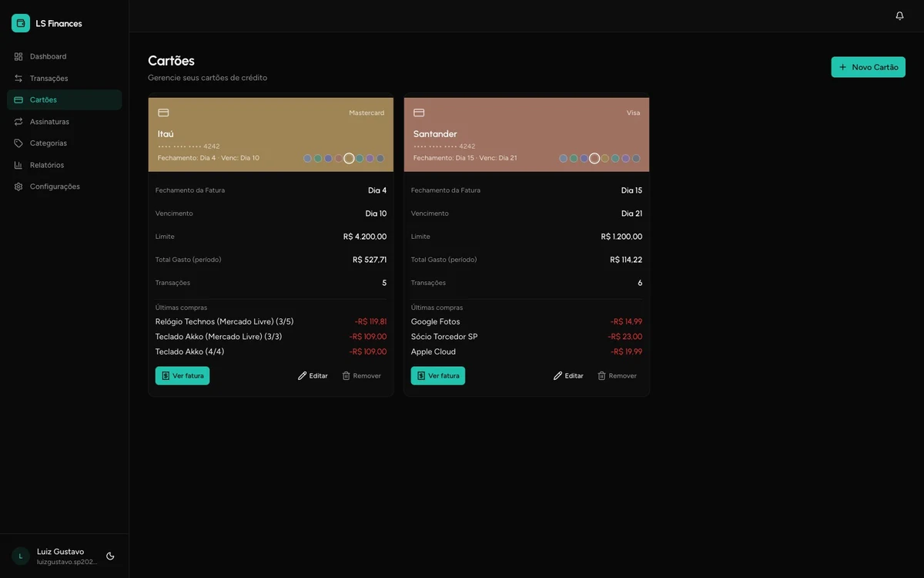This screenshot has height=578, width=924.
Task: Click the 'Santander' card name
Action: [x=435, y=134]
